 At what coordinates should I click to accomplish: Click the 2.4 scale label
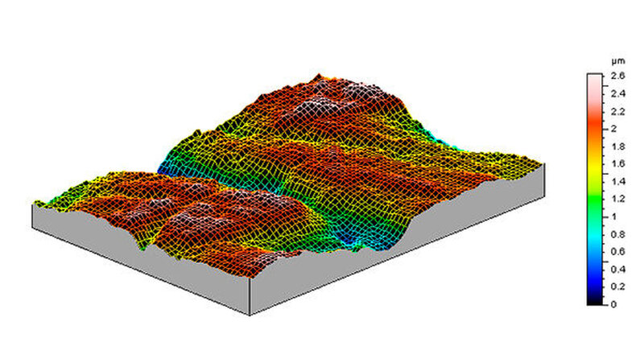coord(617,93)
